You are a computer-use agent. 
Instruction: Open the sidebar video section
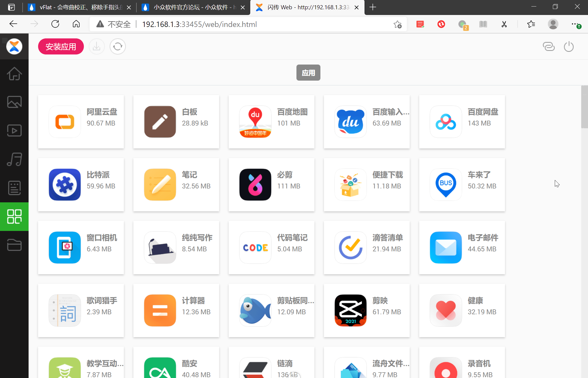(14, 131)
